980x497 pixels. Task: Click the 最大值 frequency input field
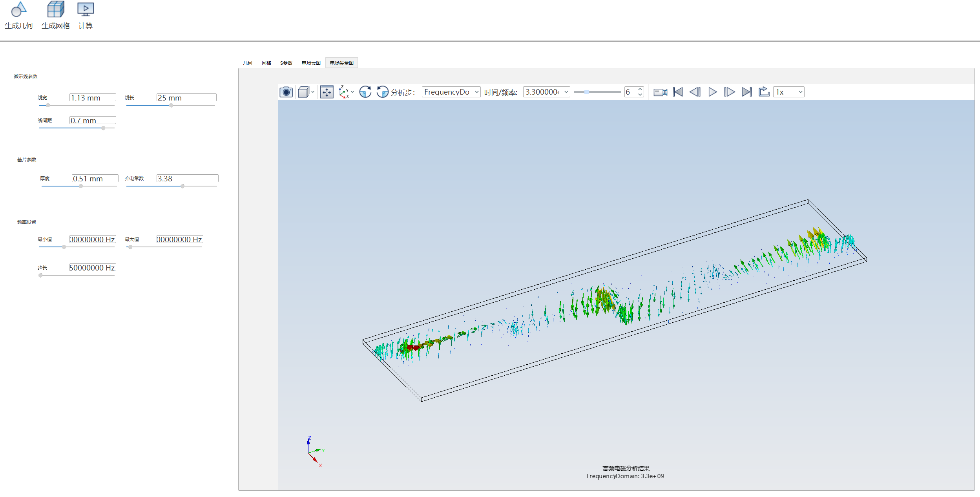[x=180, y=239]
